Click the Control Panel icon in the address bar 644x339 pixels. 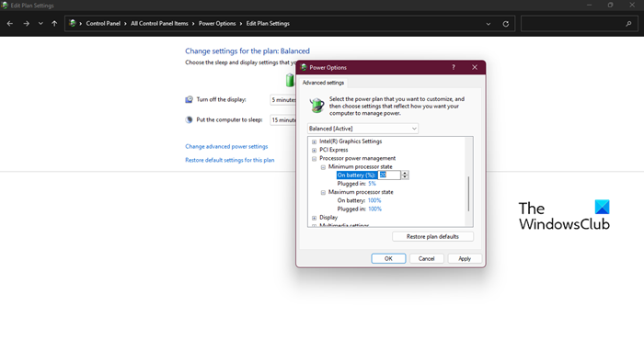tap(73, 23)
